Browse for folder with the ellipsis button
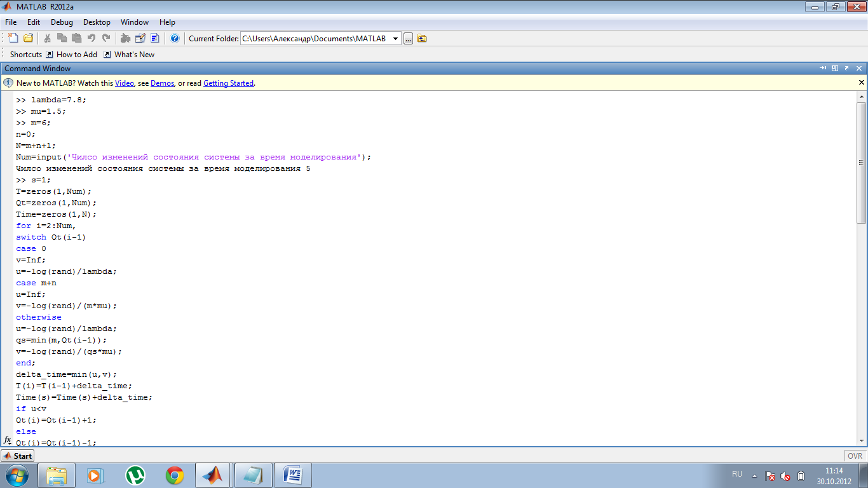The width and height of the screenshot is (868, 488). point(408,38)
